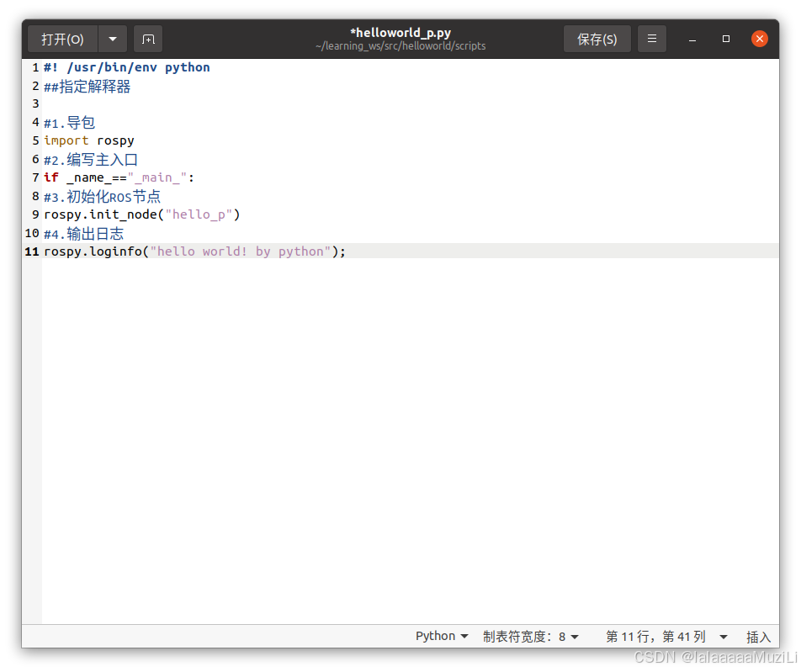Open the Python syntax mode dropdown

click(x=441, y=636)
